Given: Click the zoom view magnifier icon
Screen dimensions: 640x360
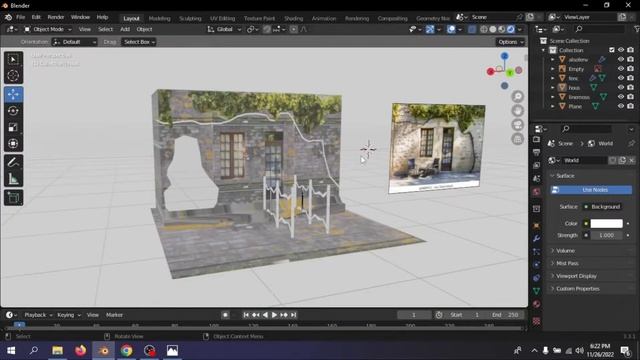Looking at the screenshot, I should pyautogui.click(x=518, y=97).
